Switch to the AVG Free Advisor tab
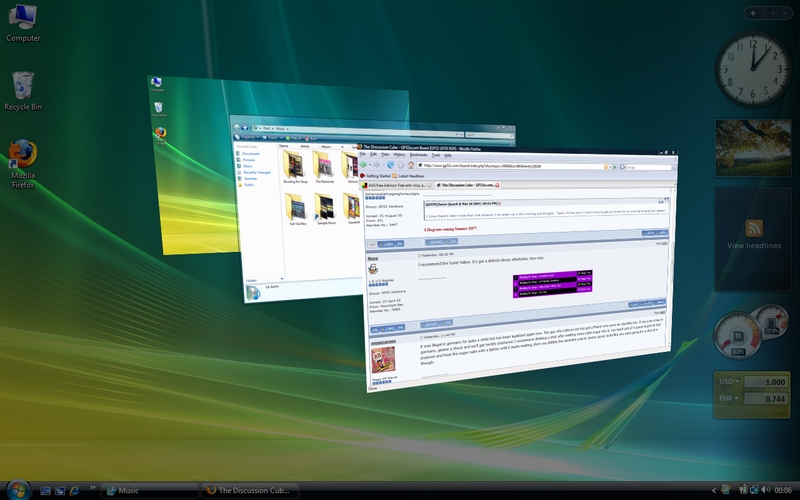The width and height of the screenshot is (800, 500). point(396,185)
